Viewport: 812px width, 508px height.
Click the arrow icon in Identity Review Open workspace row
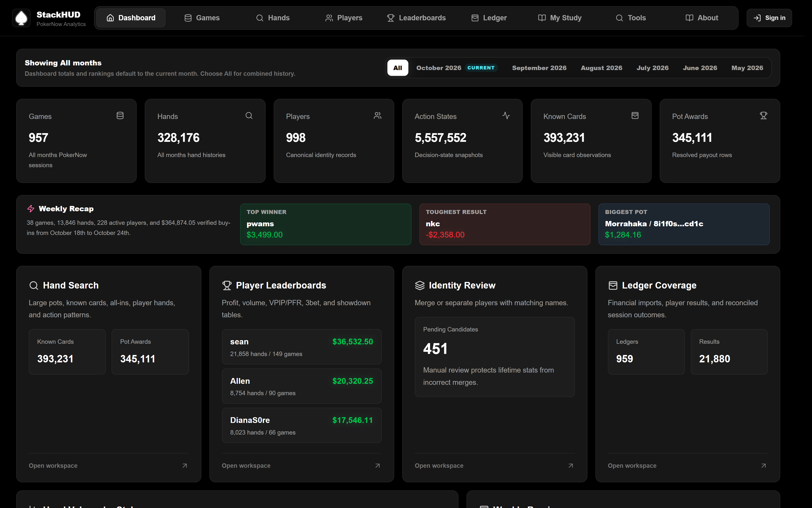571,466
